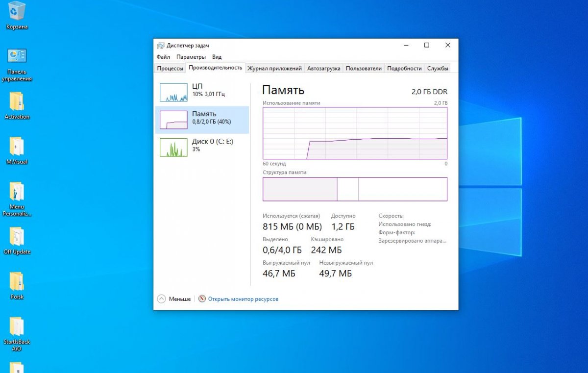Image resolution: width=588 pixels, height=373 pixels.
Task: Click the 46,7 МБ paged pool value
Action: point(279,274)
